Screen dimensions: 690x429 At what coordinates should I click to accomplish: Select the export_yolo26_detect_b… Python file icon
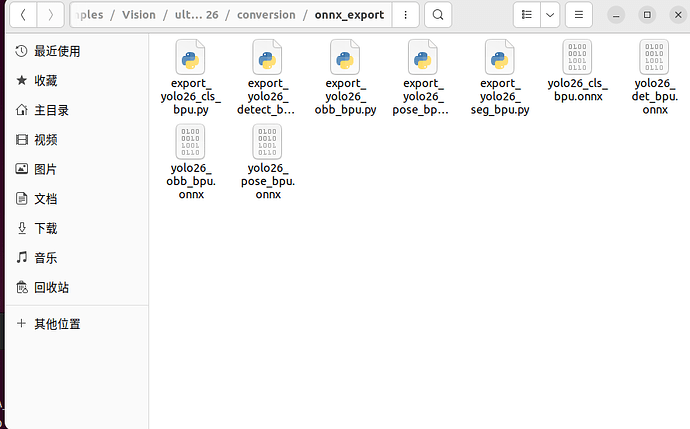click(268, 57)
